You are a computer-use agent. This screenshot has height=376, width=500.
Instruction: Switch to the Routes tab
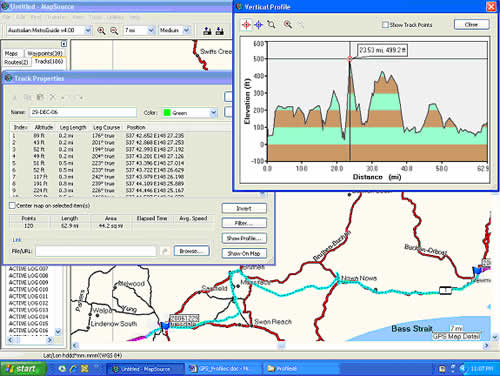coord(16,62)
